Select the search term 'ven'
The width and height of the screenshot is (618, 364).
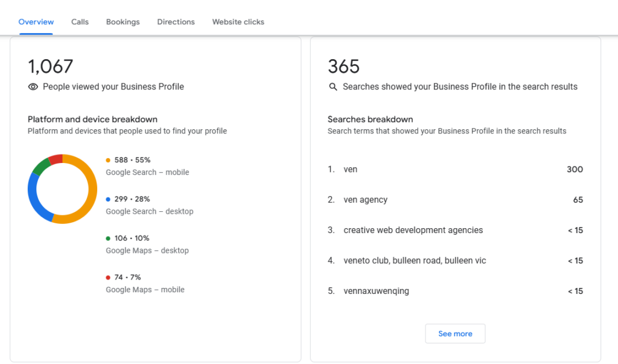[x=351, y=169]
